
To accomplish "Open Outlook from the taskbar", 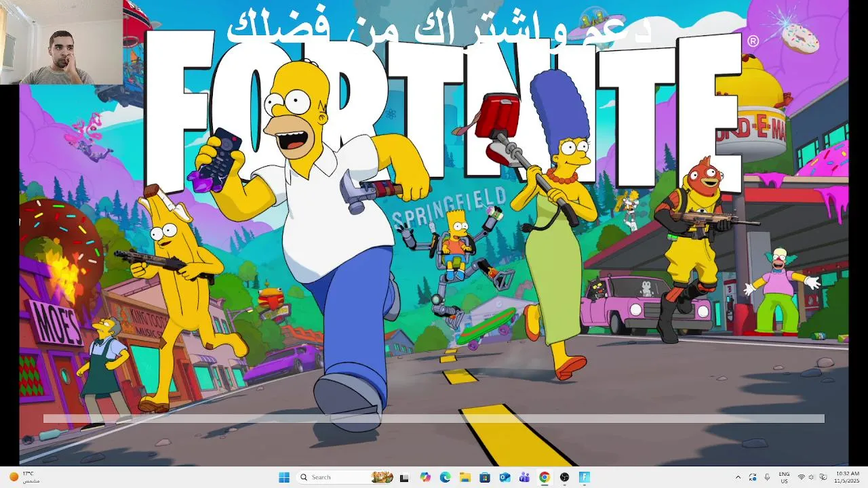I will point(505,477).
